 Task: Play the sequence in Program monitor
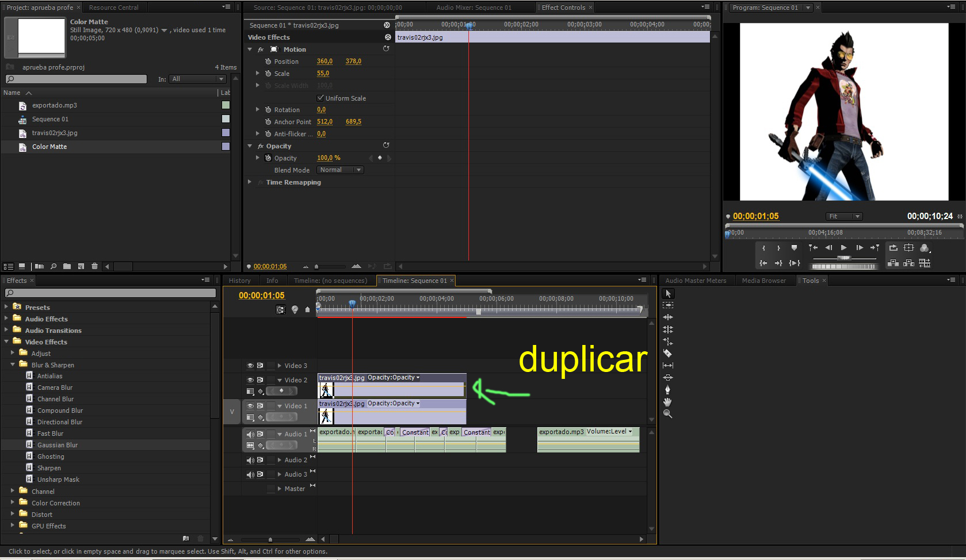tap(843, 248)
